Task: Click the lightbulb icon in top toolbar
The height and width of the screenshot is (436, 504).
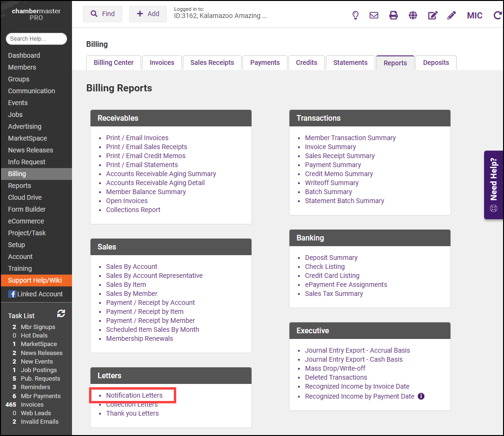Action: click(x=355, y=15)
